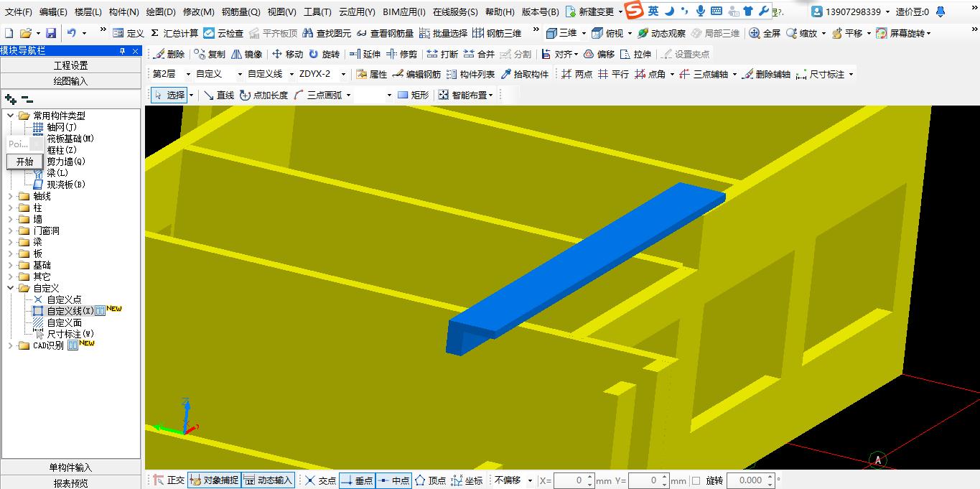
Task: Toggle 对象捕捉 (object snap)
Action: point(214,480)
